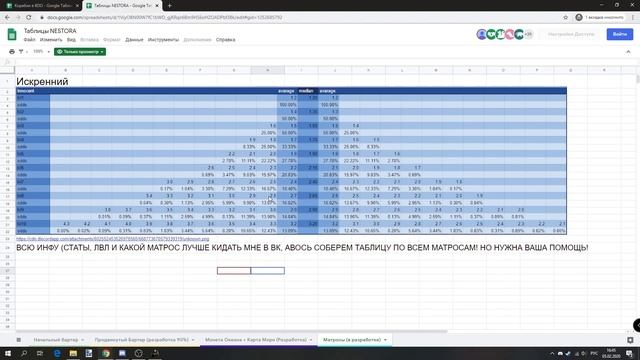Image resolution: width=640 pixels, height=360 pixels.
Task: Open the Инструменты menu
Action: coord(163,40)
